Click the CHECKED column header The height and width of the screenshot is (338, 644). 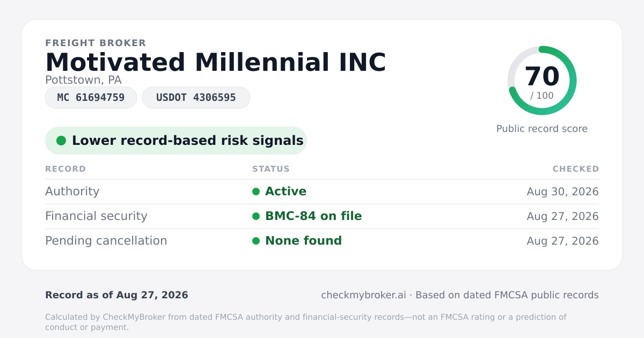(576, 169)
